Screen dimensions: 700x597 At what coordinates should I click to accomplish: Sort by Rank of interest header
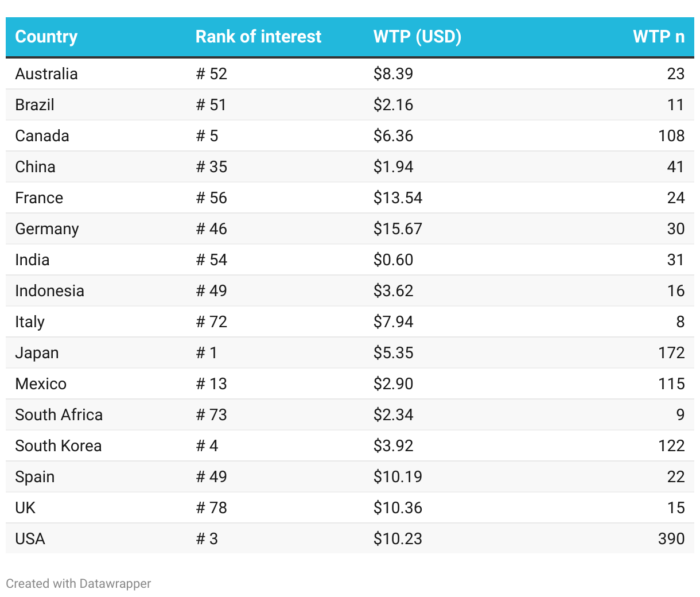click(258, 37)
